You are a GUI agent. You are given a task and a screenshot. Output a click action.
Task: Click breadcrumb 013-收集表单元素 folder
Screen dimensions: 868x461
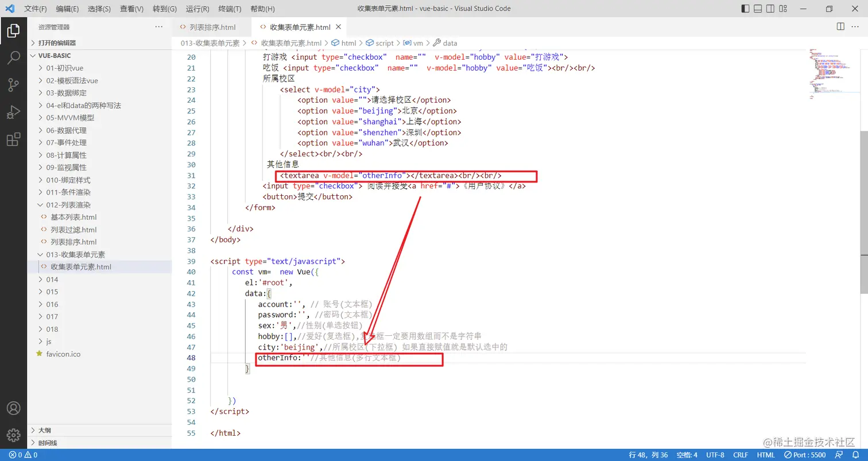tap(210, 43)
